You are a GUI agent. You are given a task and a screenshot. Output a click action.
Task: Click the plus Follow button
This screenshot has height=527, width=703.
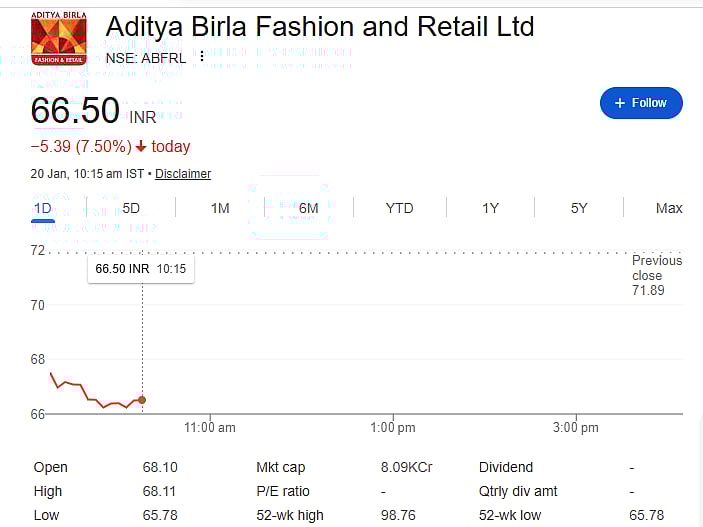641,103
